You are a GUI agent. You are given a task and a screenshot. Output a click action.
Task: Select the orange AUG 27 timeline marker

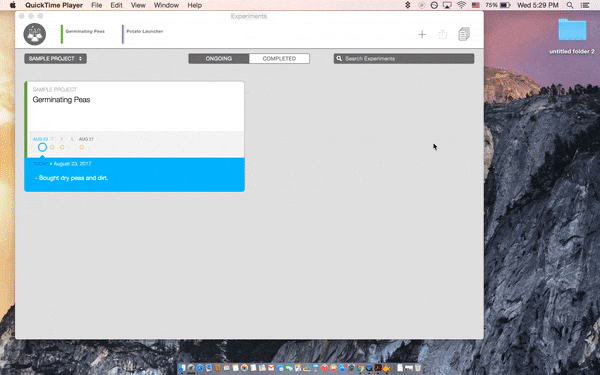click(x=82, y=147)
